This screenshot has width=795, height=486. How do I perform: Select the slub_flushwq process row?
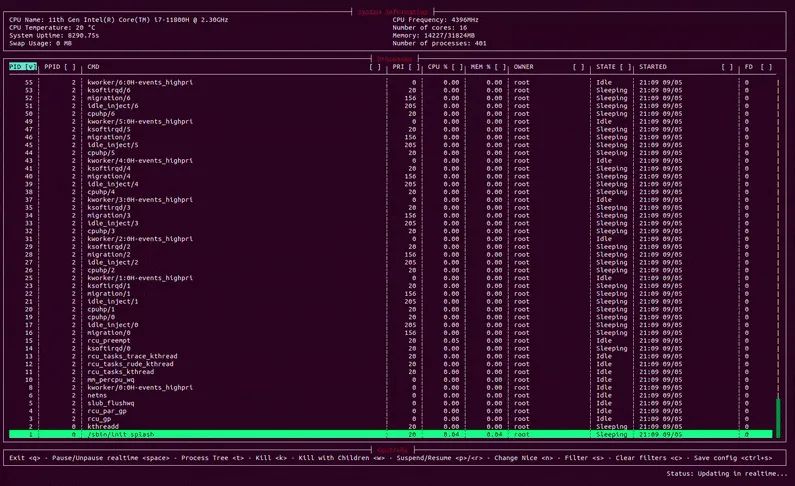click(390, 403)
